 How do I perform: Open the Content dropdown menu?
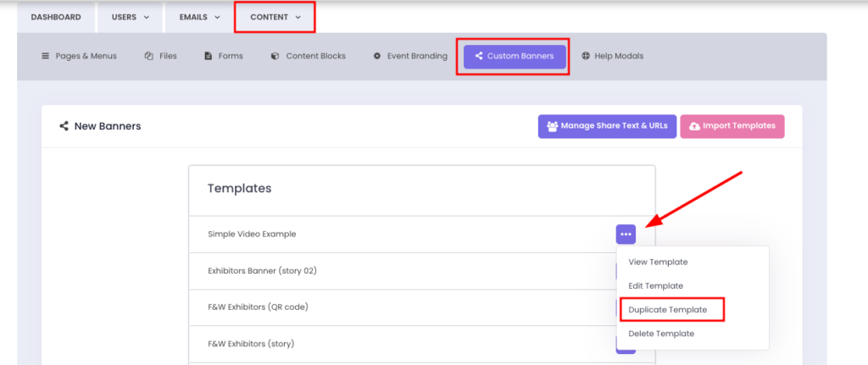[x=275, y=17]
